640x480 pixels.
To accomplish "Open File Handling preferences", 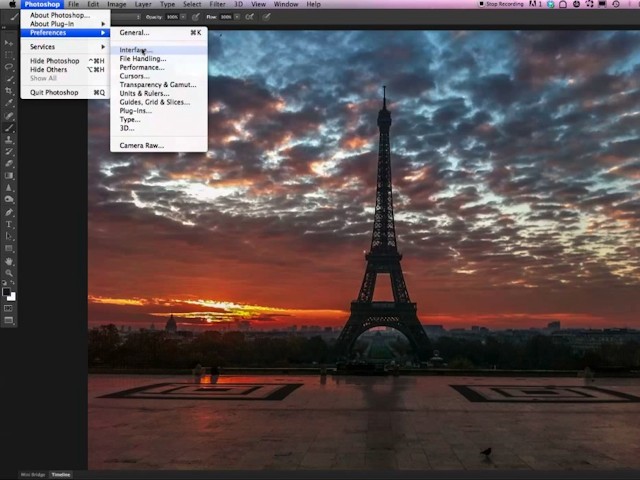I will (x=159, y=59).
